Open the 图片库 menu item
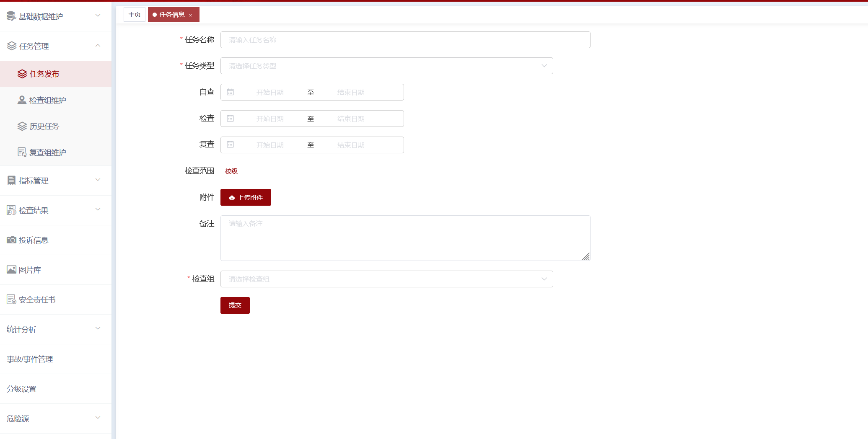Screen dimensions: 868x439 click(x=56, y=270)
